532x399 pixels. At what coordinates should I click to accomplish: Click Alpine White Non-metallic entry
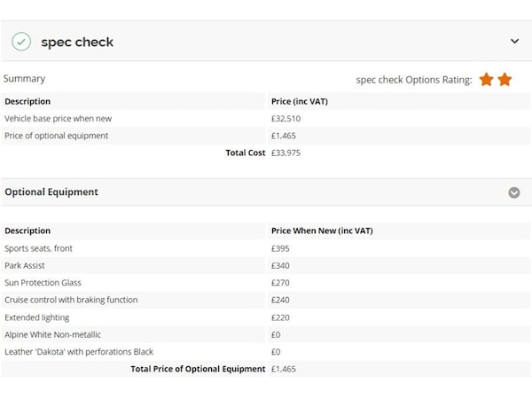pyautogui.click(x=52, y=334)
